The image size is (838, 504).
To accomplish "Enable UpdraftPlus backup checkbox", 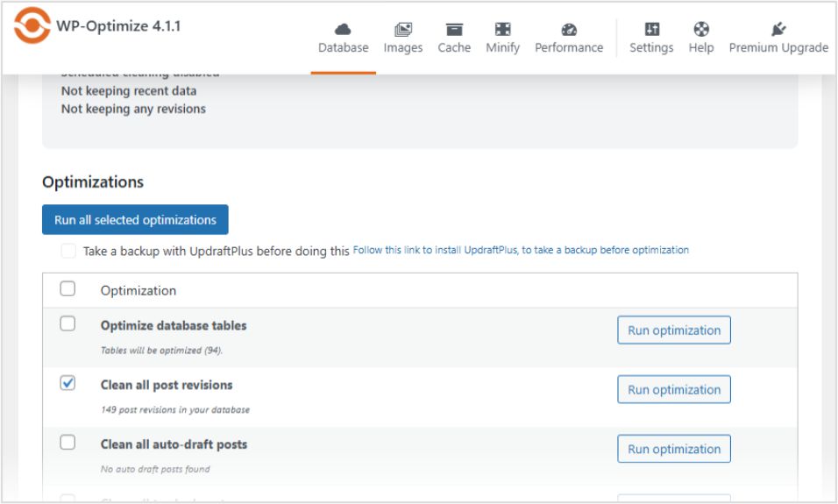I will pyautogui.click(x=68, y=250).
